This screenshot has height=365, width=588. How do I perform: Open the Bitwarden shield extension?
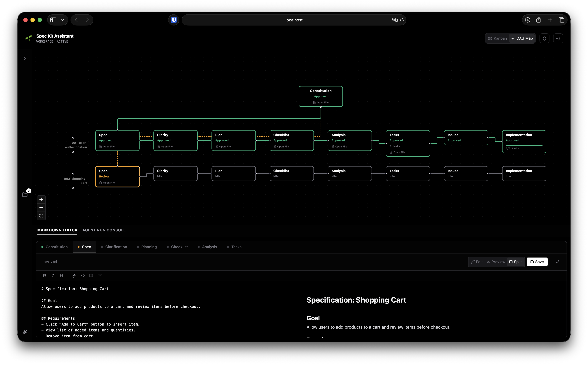pyautogui.click(x=174, y=20)
